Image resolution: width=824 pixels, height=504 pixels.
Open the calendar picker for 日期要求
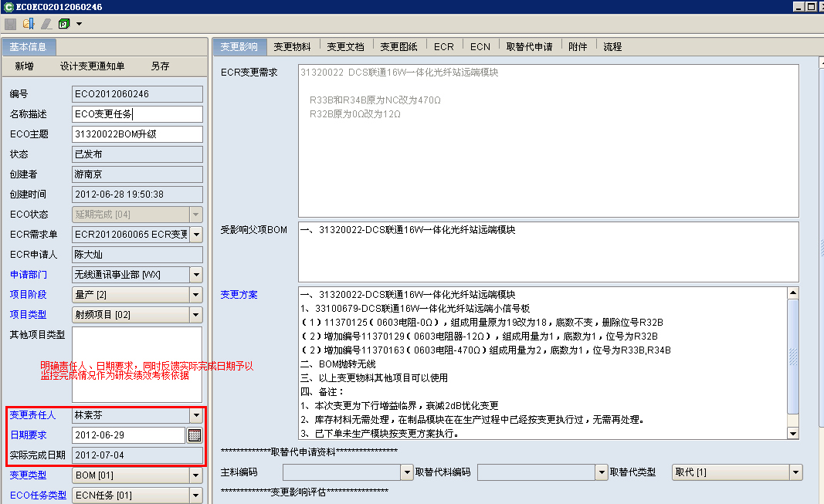pyautogui.click(x=195, y=435)
